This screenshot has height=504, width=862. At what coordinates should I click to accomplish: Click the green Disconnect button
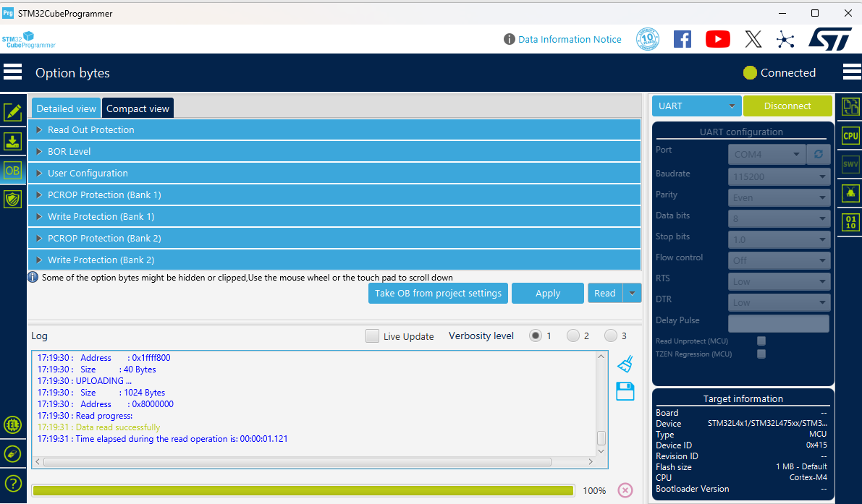pos(787,106)
